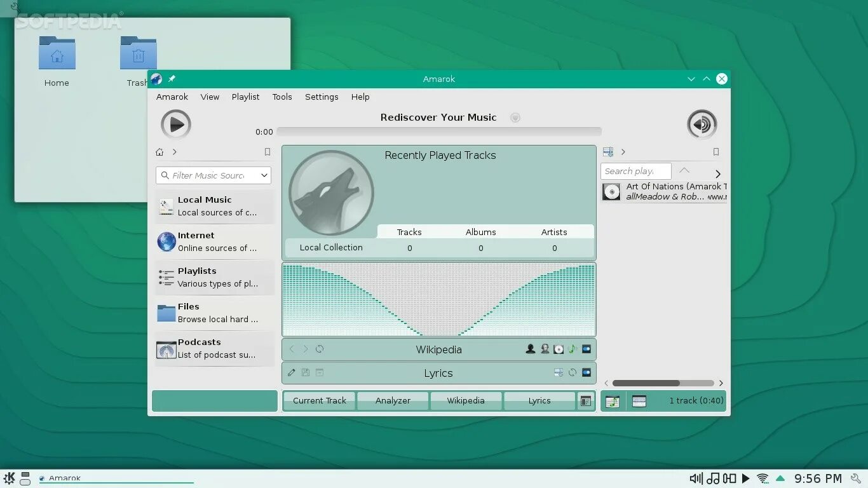Edit lyrics with the pencil icon
Viewport: 868px width, 488px height.
click(292, 372)
